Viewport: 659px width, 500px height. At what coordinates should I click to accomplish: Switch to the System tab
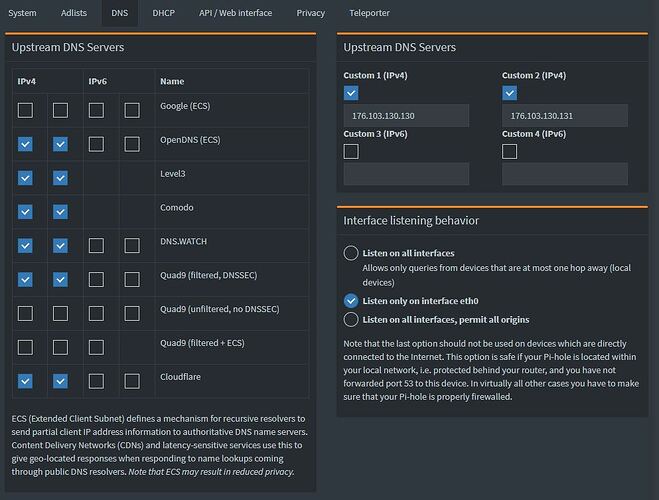point(23,13)
